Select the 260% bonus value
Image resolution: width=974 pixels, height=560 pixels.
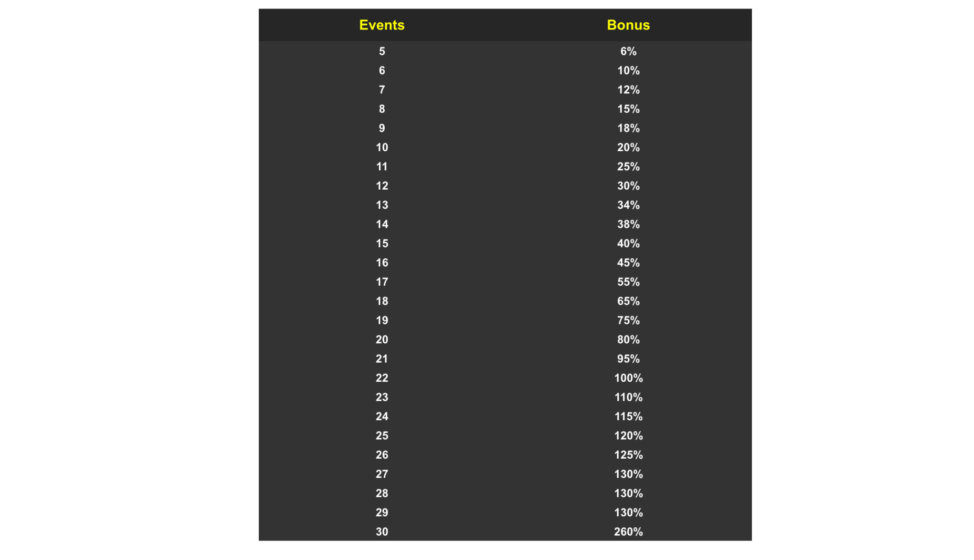[x=628, y=531]
